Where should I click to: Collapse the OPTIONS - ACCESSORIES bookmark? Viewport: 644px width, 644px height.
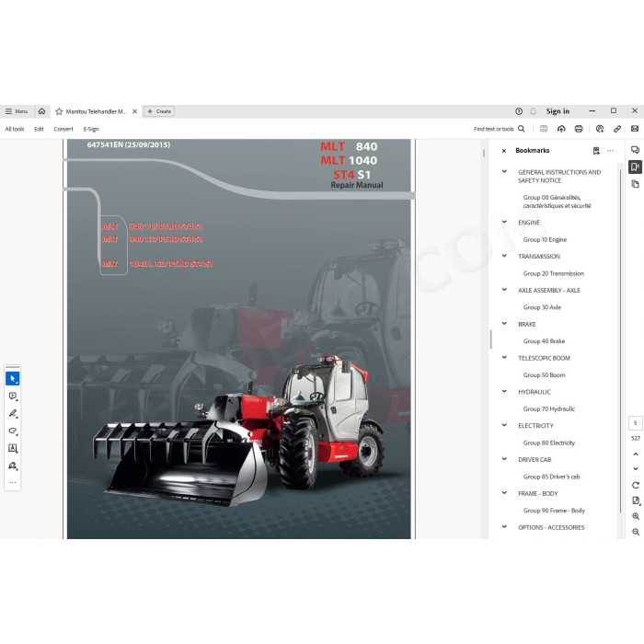coord(505,527)
